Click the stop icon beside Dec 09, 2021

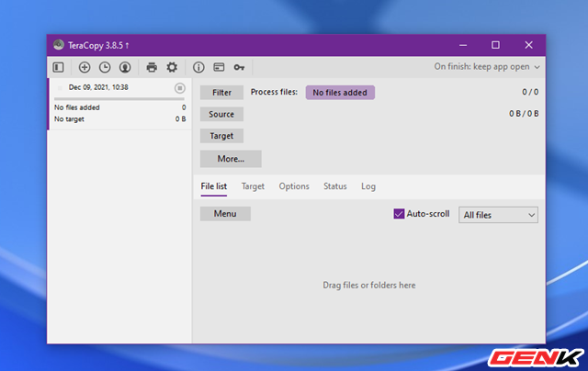click(x=180, y=88)
